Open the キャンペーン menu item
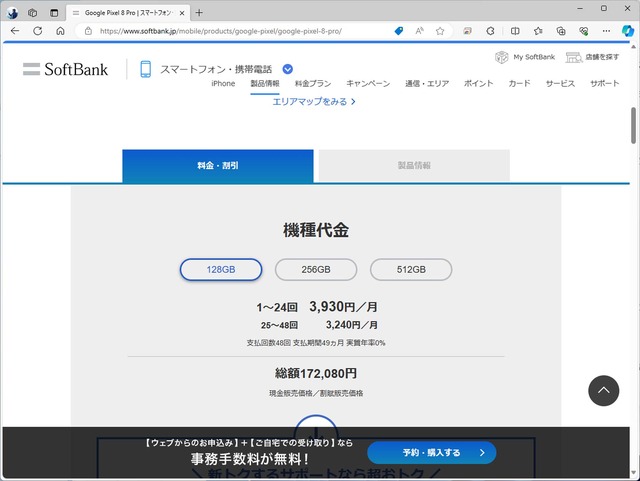This screenshot has height=481, width=640. tap(368, 84)
